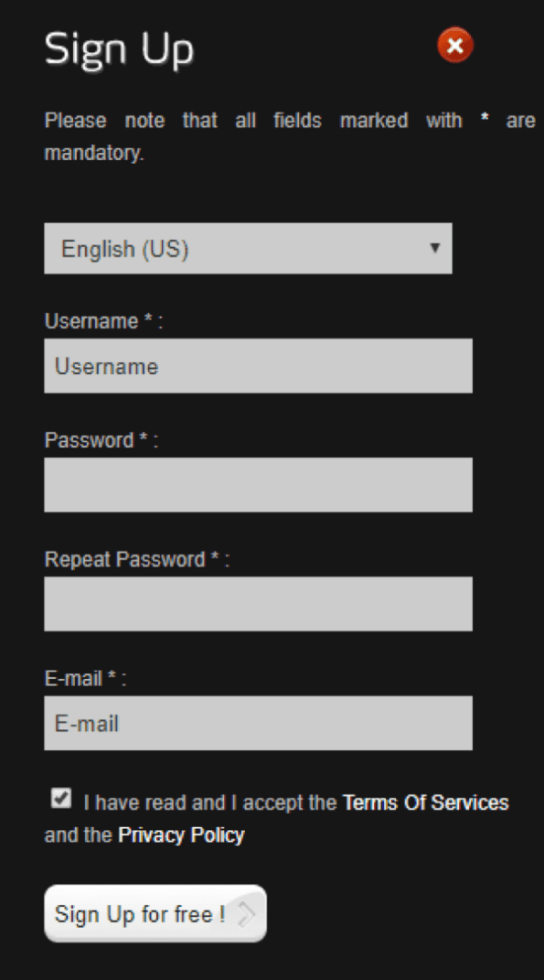Click the 'Username * :' label

click(x=103, y=321)
